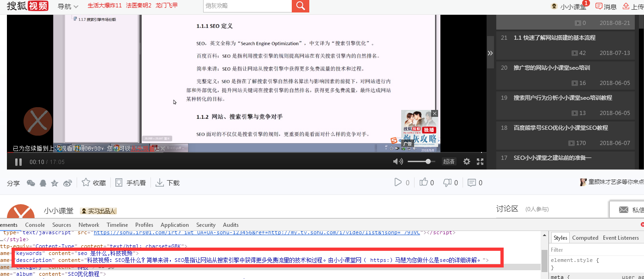Click the 实习出品人 badge
Screen dimensions: 644x279
(98, 211)
